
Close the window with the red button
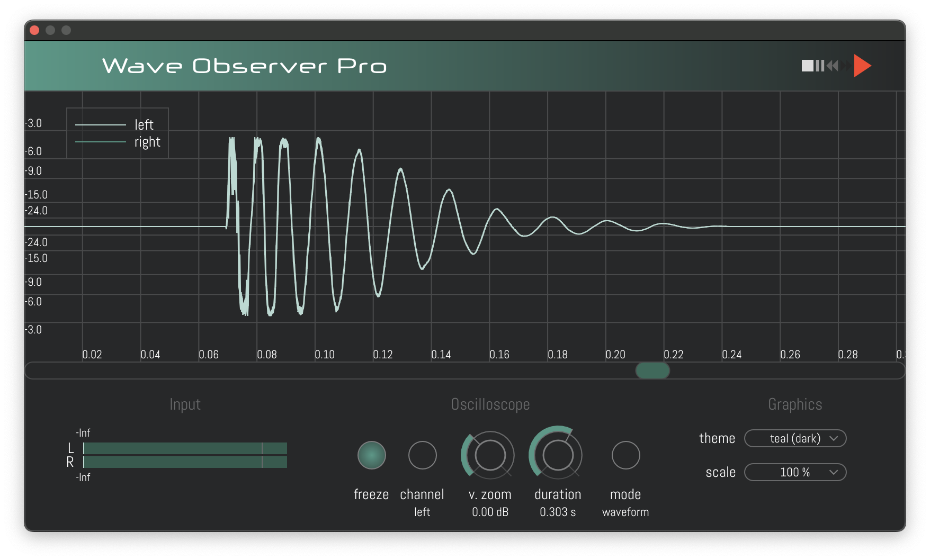click(x=34, y=30)
